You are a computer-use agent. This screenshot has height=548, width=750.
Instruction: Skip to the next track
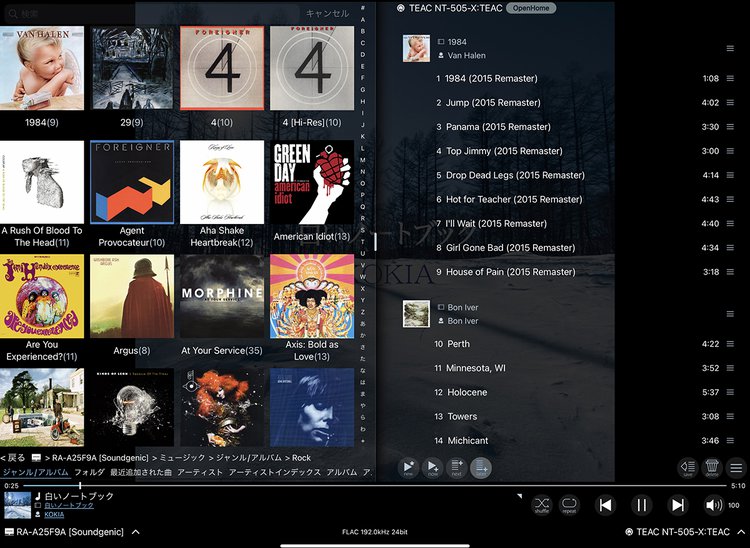pos(677,505)
